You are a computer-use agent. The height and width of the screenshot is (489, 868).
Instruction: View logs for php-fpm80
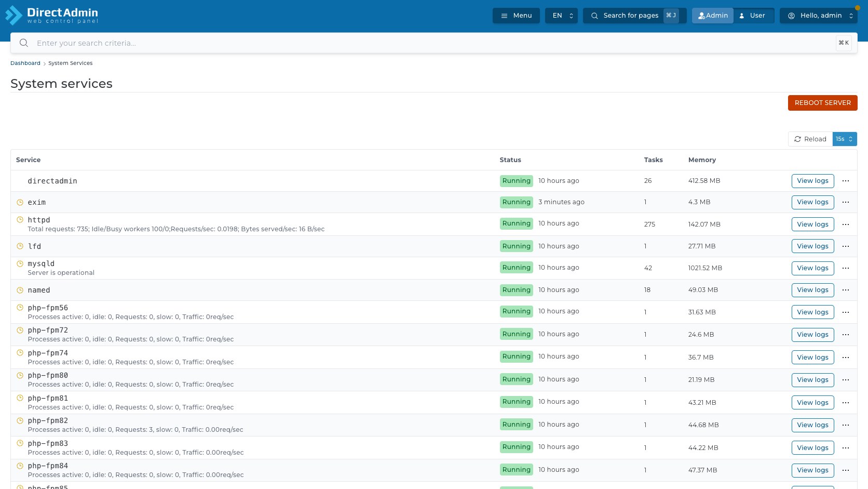tap(812, 380)
